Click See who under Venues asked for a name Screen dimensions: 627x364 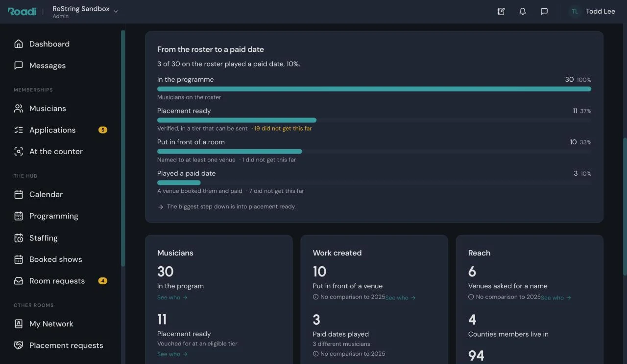[x=556, y=297]
